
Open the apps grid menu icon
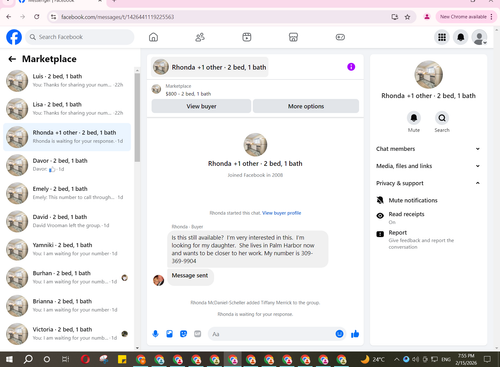(x=442, y=37)
